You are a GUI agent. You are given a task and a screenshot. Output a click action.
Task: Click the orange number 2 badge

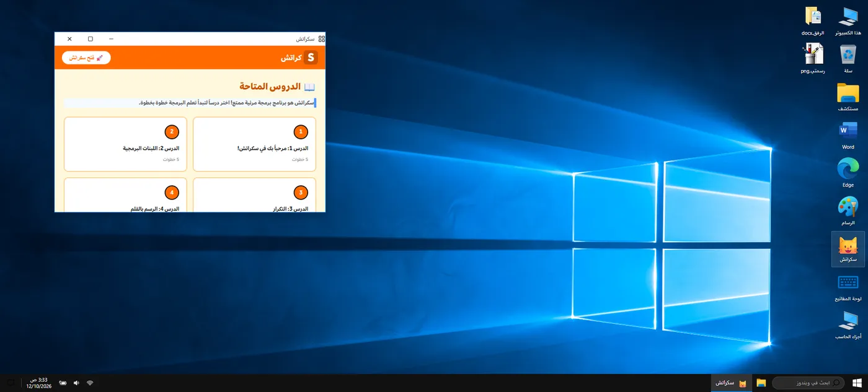click(172, 132)
